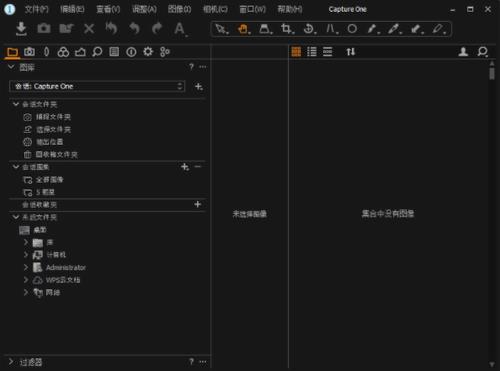Open the 查看(V) menu
The height and width of the screenshot is (371, 500).
[108, 9]
